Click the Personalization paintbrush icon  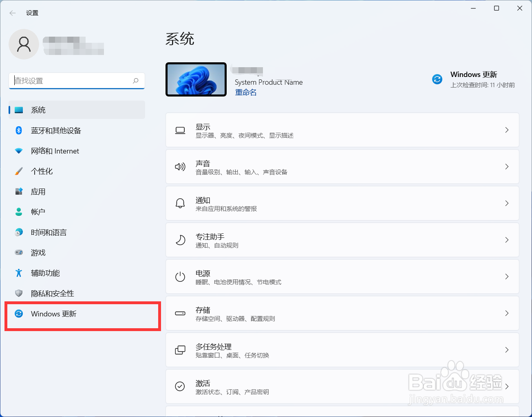pyautogui.click(x=19, y=171)
